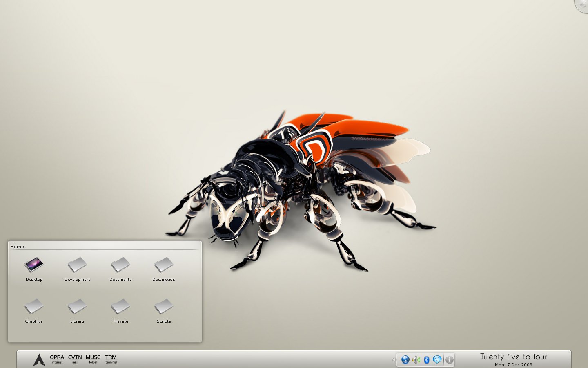Open the chat messenger tray icon
Viewport: 588px width, 368px height.
point(437,360)
